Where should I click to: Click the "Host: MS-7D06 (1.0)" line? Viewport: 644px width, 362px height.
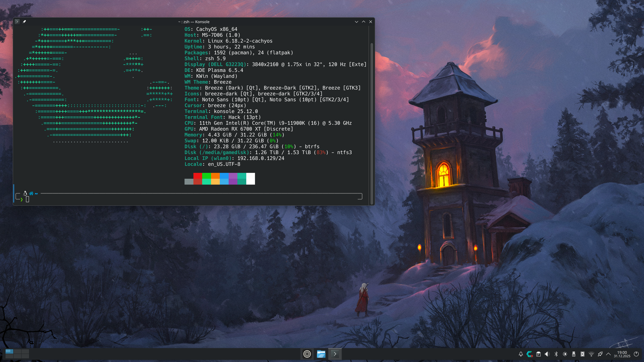click(213, 35)
